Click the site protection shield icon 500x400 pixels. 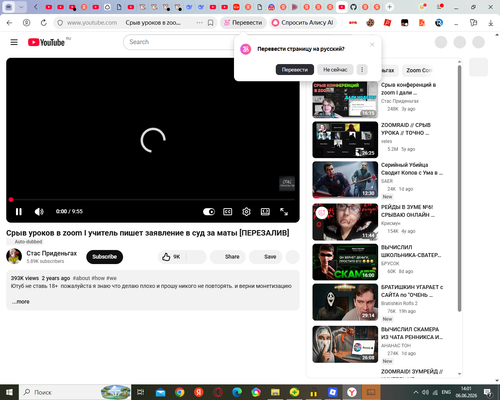coord(60,23)
